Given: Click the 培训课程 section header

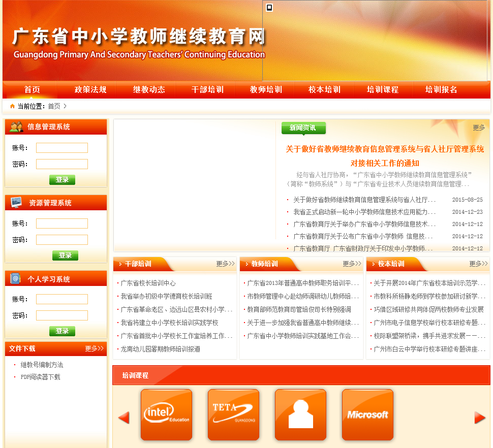Looking at the screenshot, I should 301,375.
